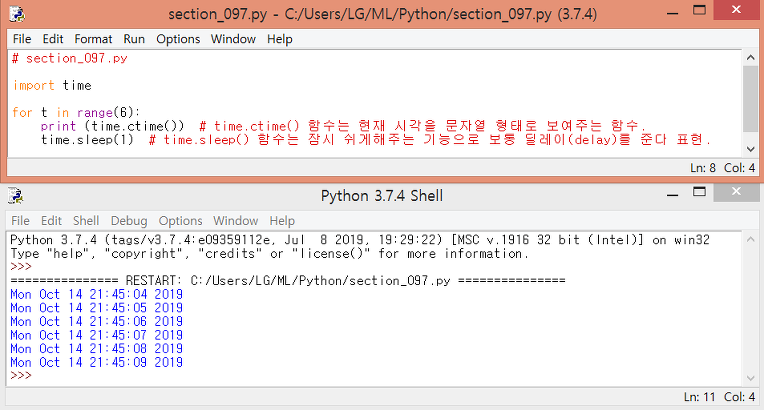Open the Options menu in Python Shell
Viewport: 764px width, 410px height.
[x=180, y=221]
